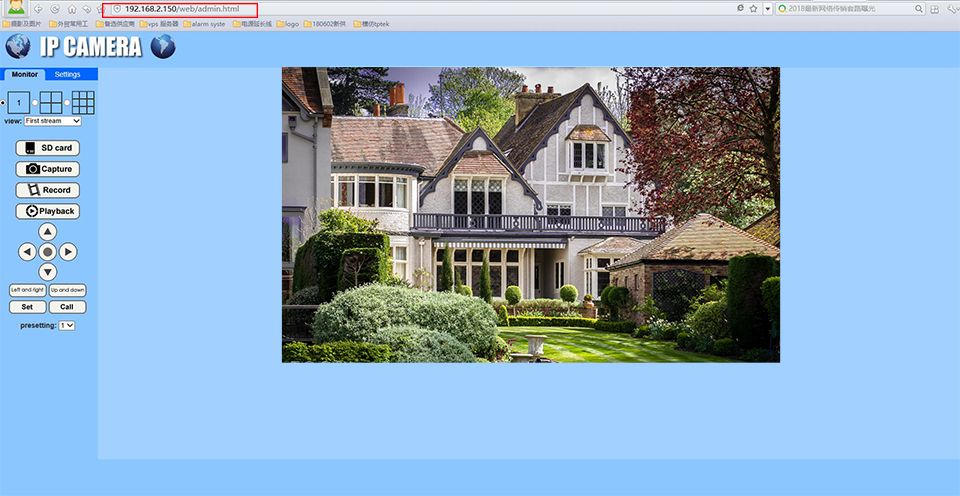Image resolution: width=960 pixels, height=496 pixels.
Task: Click the Set preset button
Action: 28,307
